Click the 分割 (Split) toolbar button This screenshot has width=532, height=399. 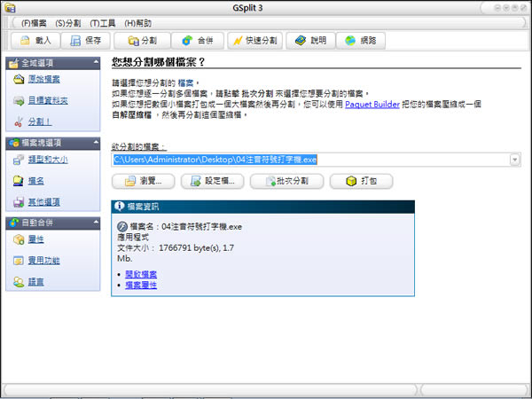tap(142, 41)
